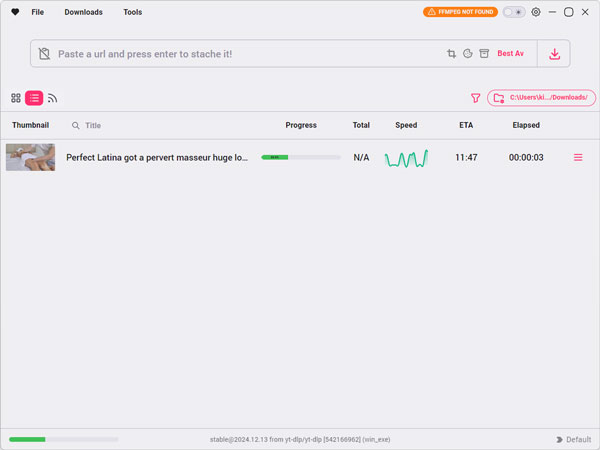This screenshot has height=450, width=600.
Task: Click the cookie icon in URL bar
Action: point(468,54)
